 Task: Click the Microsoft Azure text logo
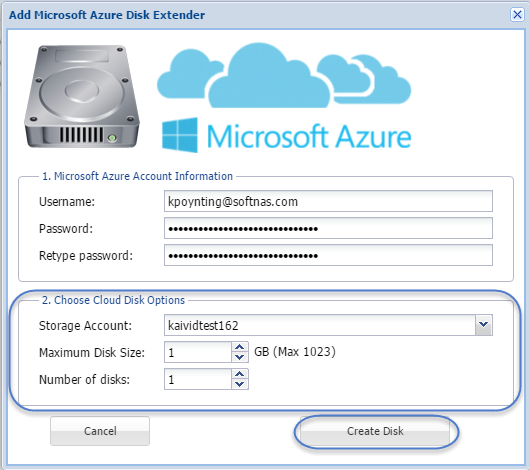tap(309, 137)
